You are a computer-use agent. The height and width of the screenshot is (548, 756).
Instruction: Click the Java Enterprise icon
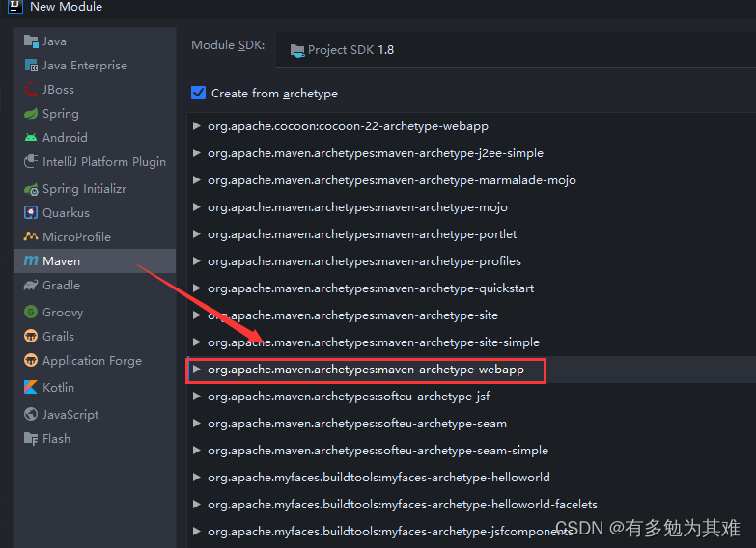[x=31, y=65]
